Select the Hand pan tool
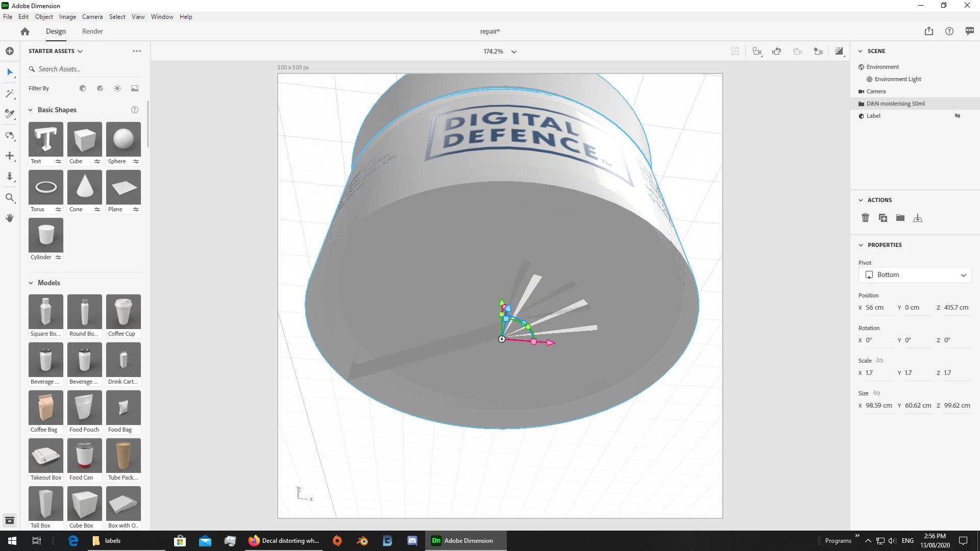Screen dimensions: 980x551 (x=10, y=218)
